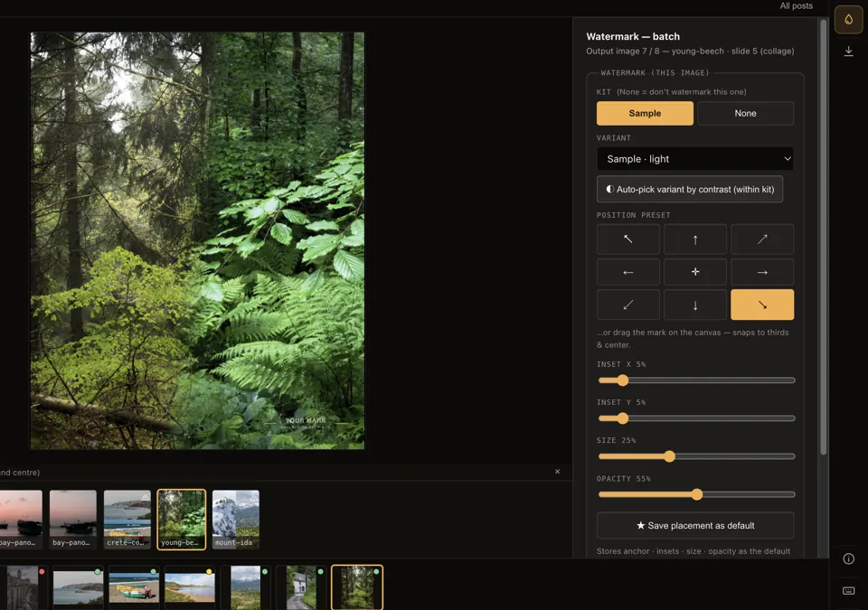Open the sandy lagoon thumbnail with yellow dot
Viewport: 868px width, 610px height.
(189, 587)
